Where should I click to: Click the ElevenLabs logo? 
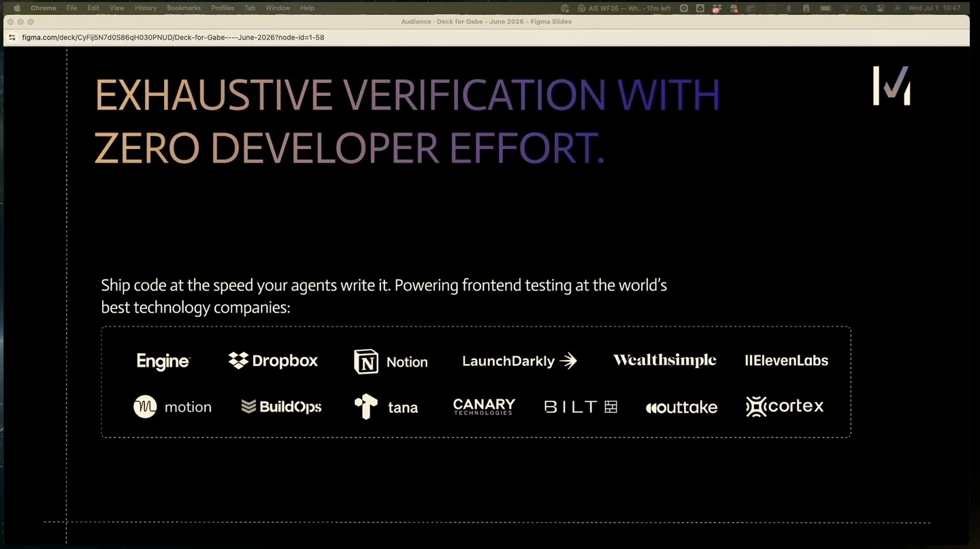(x=786, y=361)
